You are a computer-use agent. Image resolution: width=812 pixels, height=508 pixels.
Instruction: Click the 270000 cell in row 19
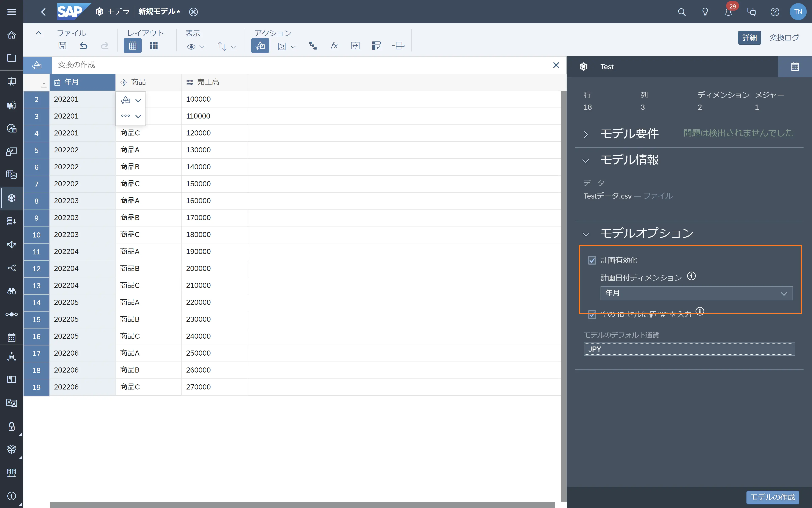(215, 387)
